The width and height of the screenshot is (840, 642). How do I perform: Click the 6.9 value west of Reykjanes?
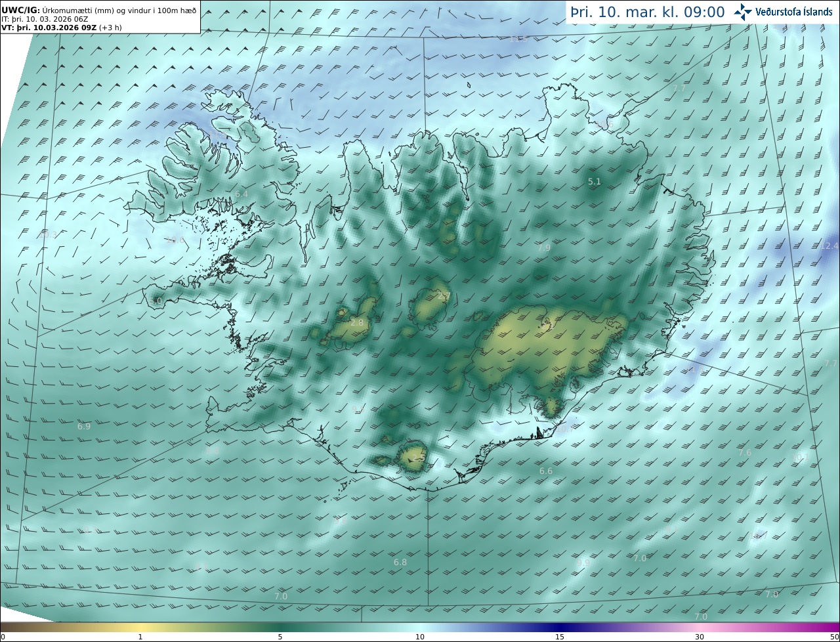point(84,427)
